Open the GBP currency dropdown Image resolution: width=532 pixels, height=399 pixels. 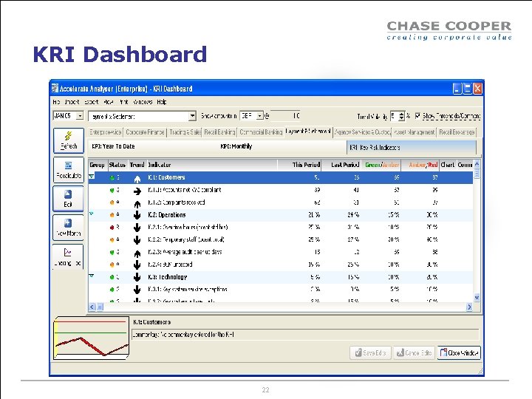[259, 116]
